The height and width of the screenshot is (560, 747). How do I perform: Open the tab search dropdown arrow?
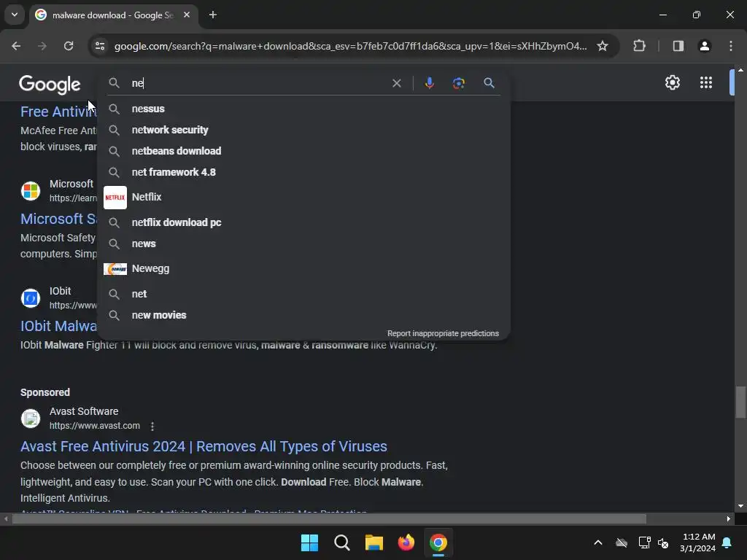(x=15, y=15)
